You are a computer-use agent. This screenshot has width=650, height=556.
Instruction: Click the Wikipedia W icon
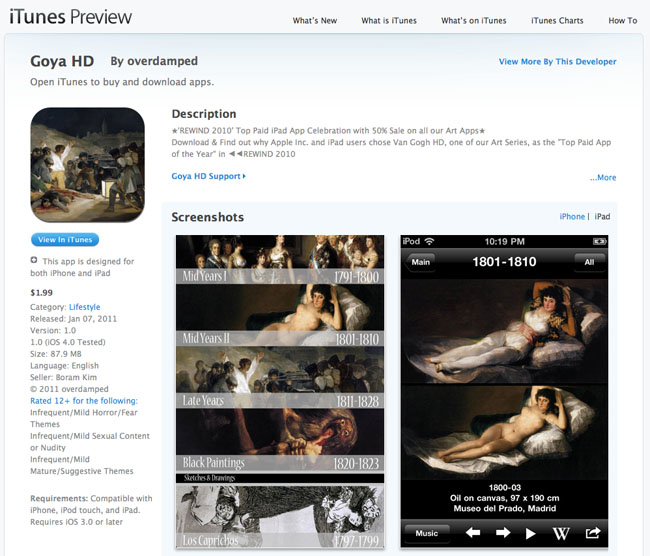click(561, 533)
